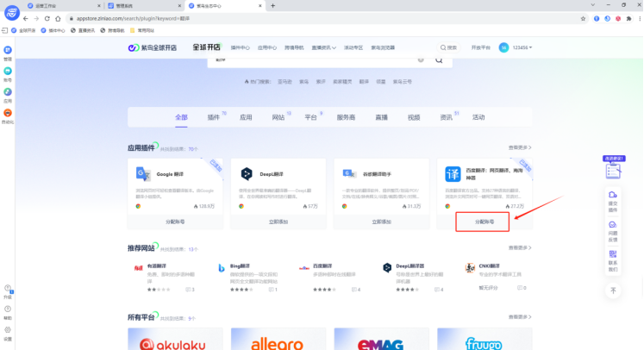The width and height of the screenshot is (644, 350).
Task: Click the 升级 icon in left sidebar
Action: coord(8,289)
